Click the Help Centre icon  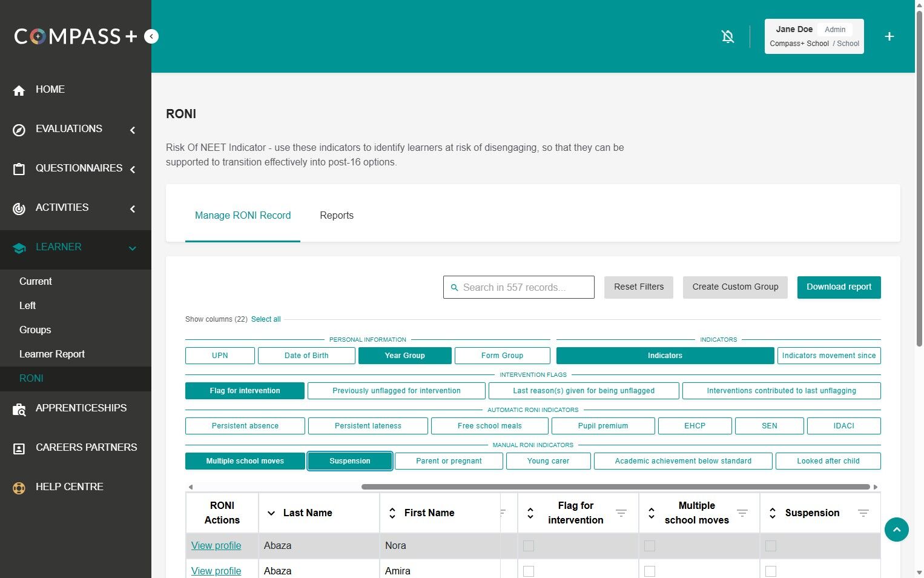pos(19,487)
